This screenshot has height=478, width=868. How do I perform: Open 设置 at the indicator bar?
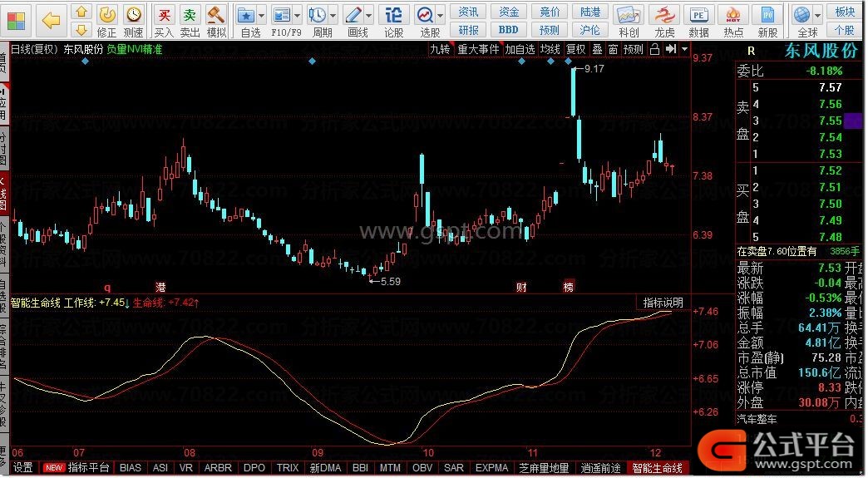(23, 468)
